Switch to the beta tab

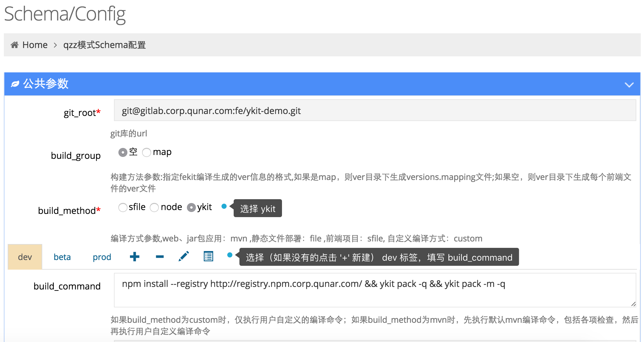(x=62, y=256)
